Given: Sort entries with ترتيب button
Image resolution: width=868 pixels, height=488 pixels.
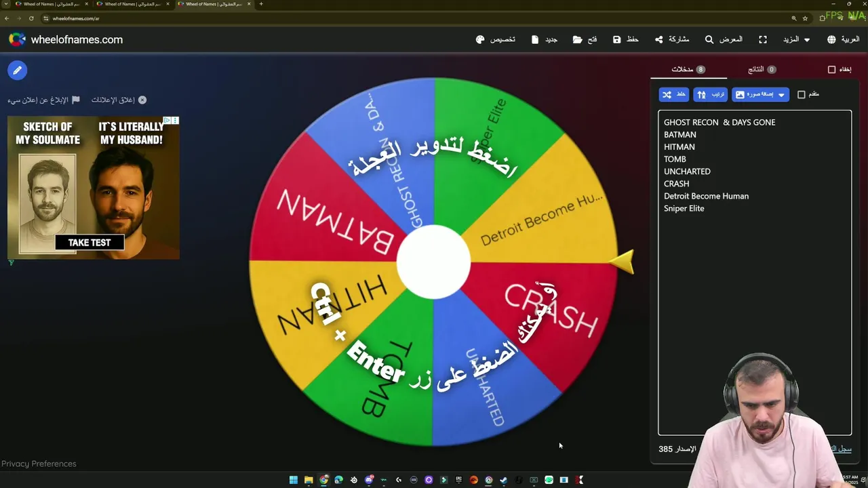Looking at the screenshot, I should 711,94.
